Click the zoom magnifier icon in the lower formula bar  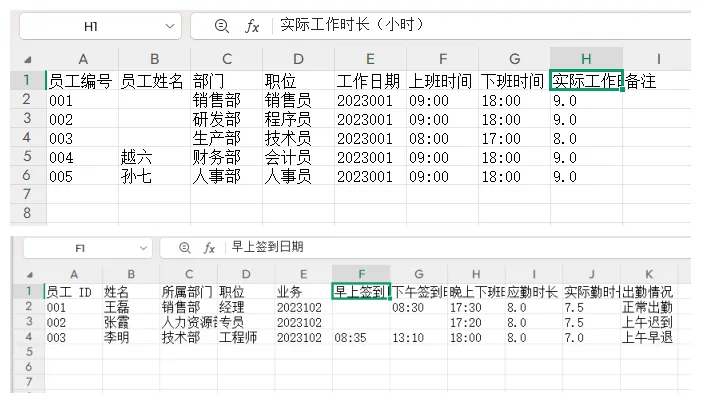pyautogui.click(x=185, y=247)
